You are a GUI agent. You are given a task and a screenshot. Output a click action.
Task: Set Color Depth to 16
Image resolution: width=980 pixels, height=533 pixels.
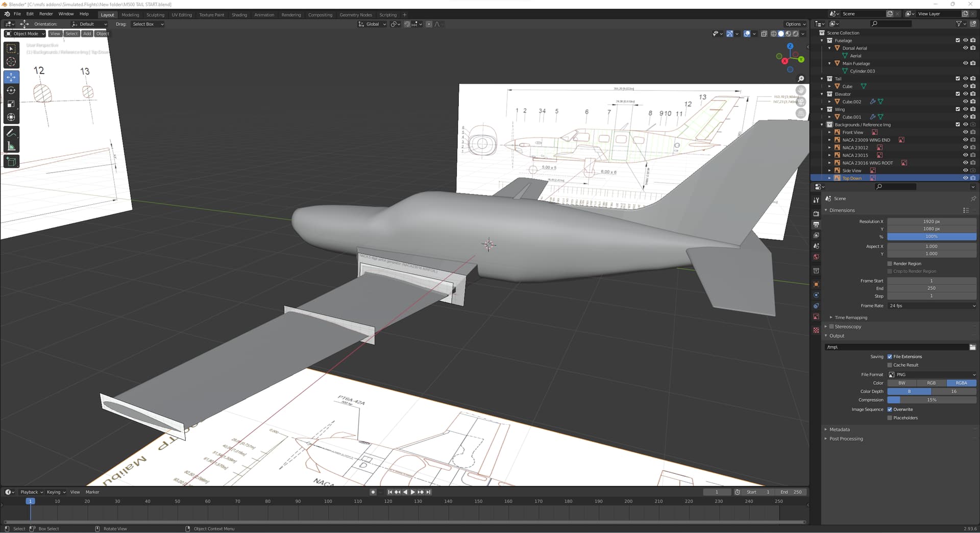954,392
